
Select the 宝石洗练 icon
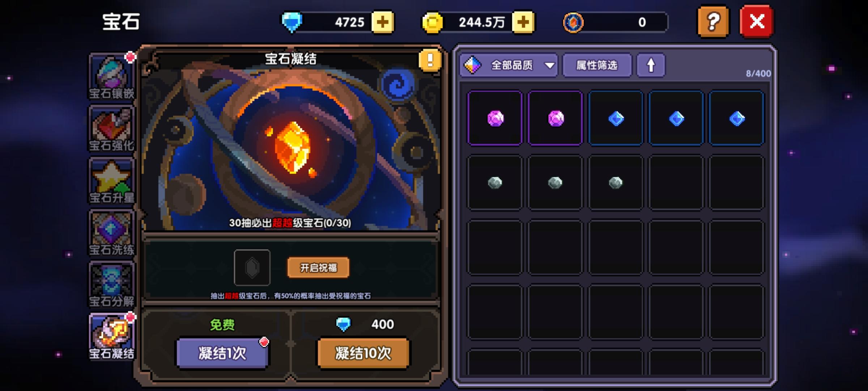pyautogui.click(x=112, y=233)
